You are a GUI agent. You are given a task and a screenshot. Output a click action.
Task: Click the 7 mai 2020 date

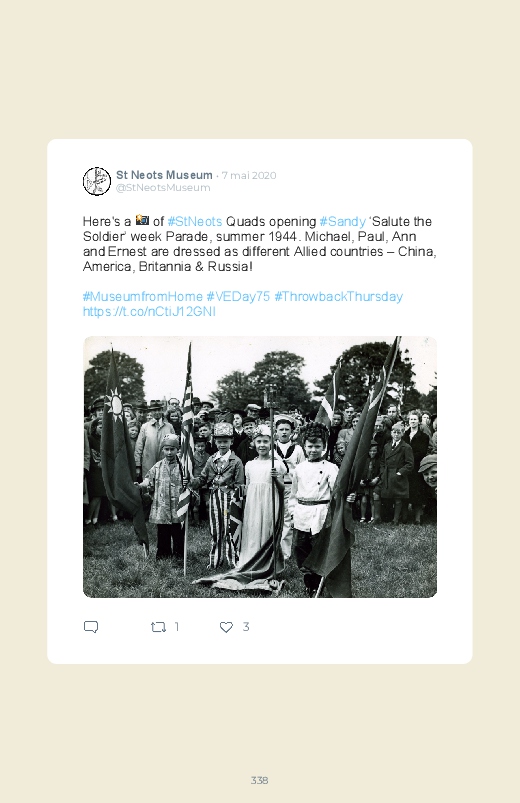(249, 175)
